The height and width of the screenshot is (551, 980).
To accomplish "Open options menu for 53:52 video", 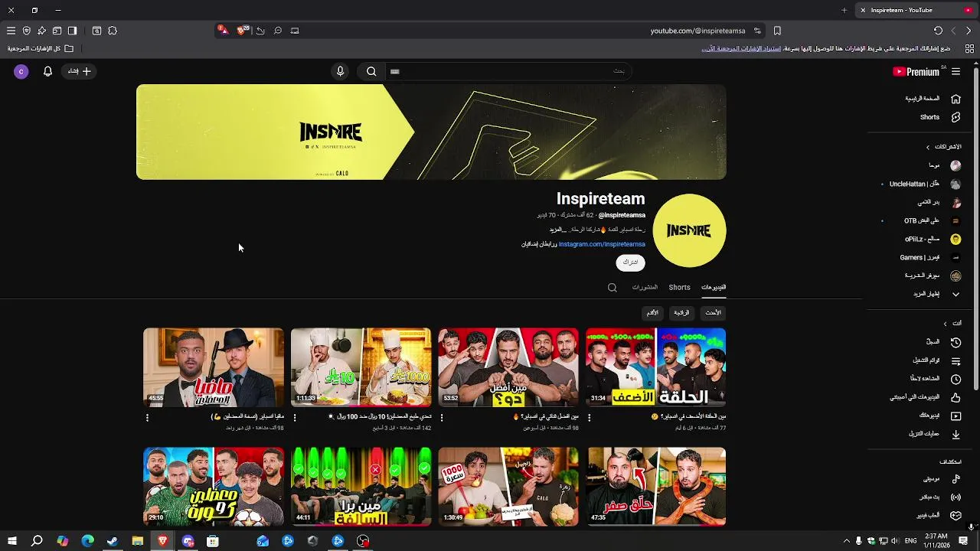I will [x=442, y=418].
